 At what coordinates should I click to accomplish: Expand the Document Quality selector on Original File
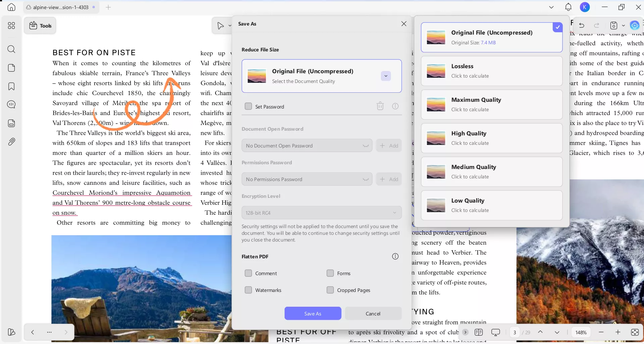pyautogui.click(x=386, y=76)
